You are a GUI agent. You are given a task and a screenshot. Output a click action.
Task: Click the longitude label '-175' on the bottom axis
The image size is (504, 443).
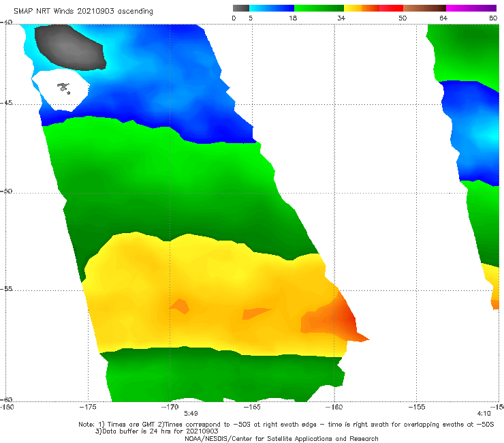[88, 407]
